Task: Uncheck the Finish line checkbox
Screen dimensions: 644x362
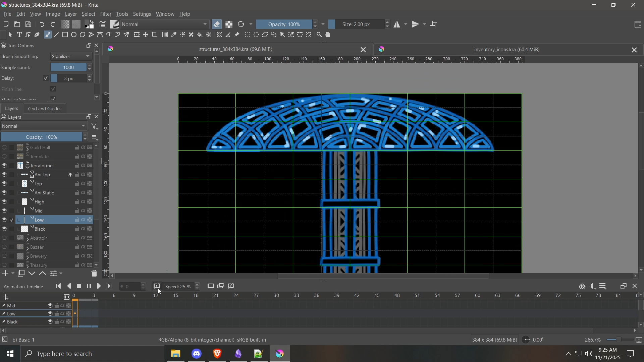Action: pyautogui.click(x=54, y=89)
